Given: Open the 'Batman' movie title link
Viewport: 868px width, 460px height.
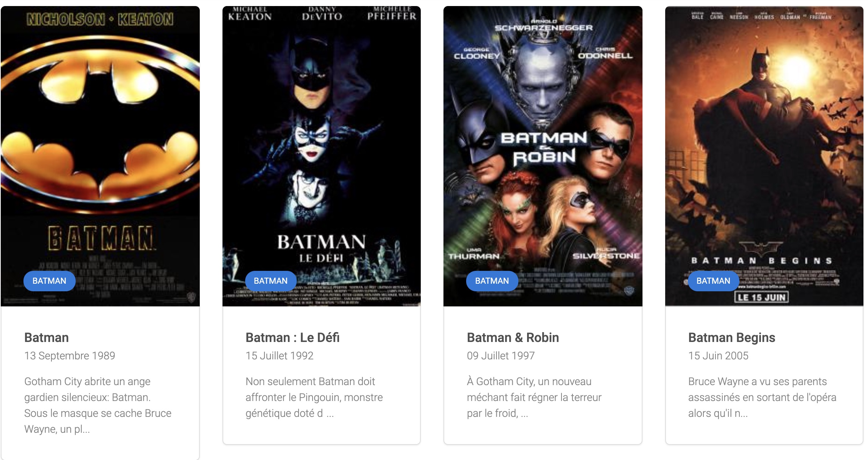Looking at the screenshot, I should [47, 337].
